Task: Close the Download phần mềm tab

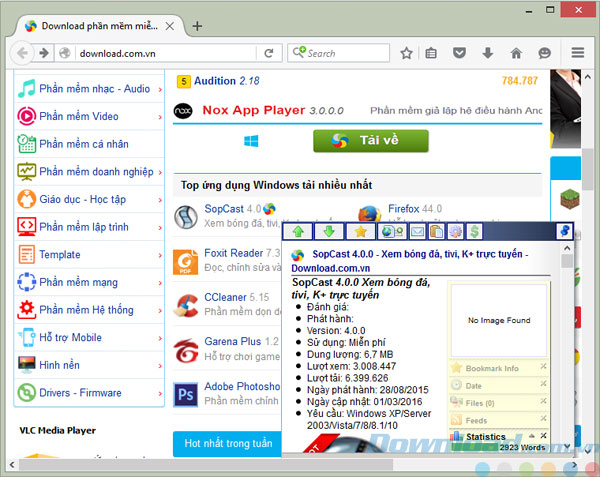Action: click(x=170, y=26)
